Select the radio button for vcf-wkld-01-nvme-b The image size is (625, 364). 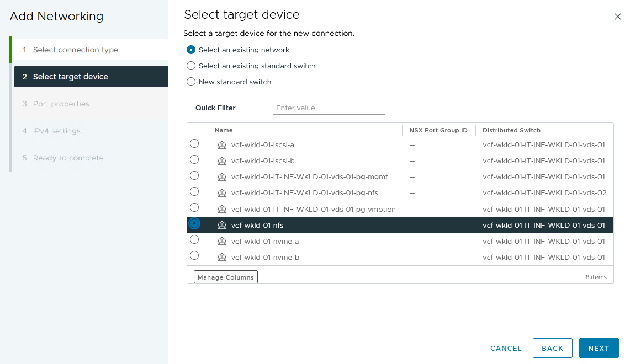tap(194, 256)
